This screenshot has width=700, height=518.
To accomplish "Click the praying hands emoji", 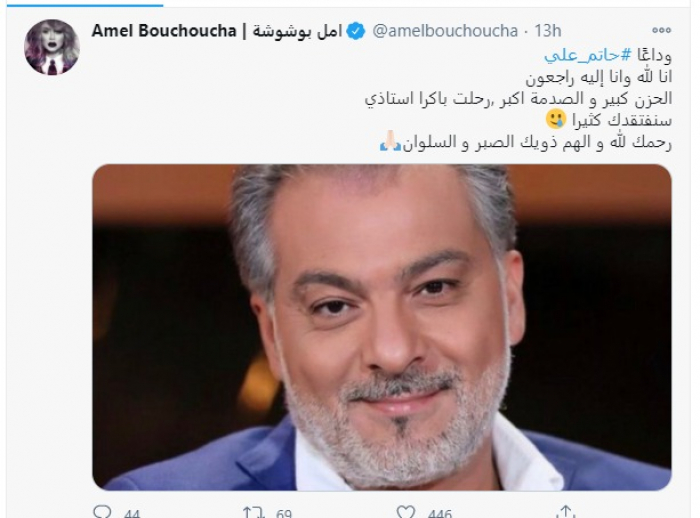I will click(390, 141).
